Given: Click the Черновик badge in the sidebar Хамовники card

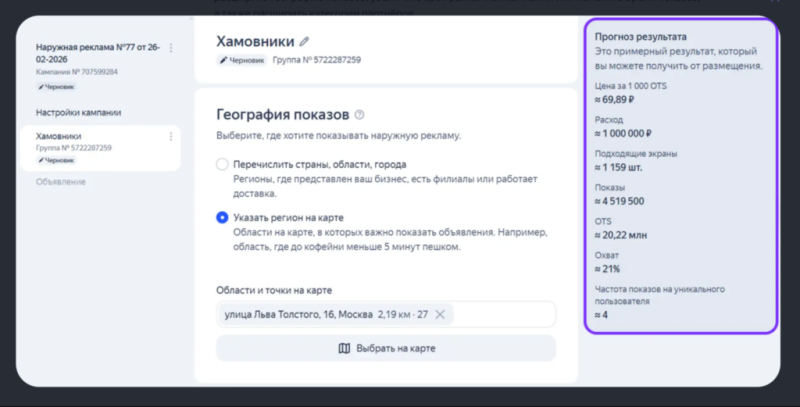Looking at the screenshot, I should pos(56,160).
